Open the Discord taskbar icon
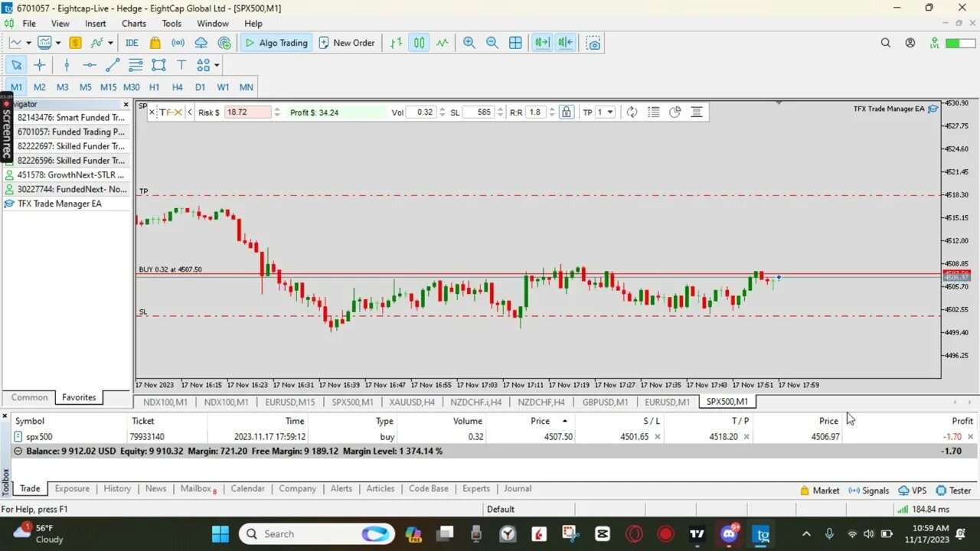This screenshot has height=551, width=980. tap(729, 533)
